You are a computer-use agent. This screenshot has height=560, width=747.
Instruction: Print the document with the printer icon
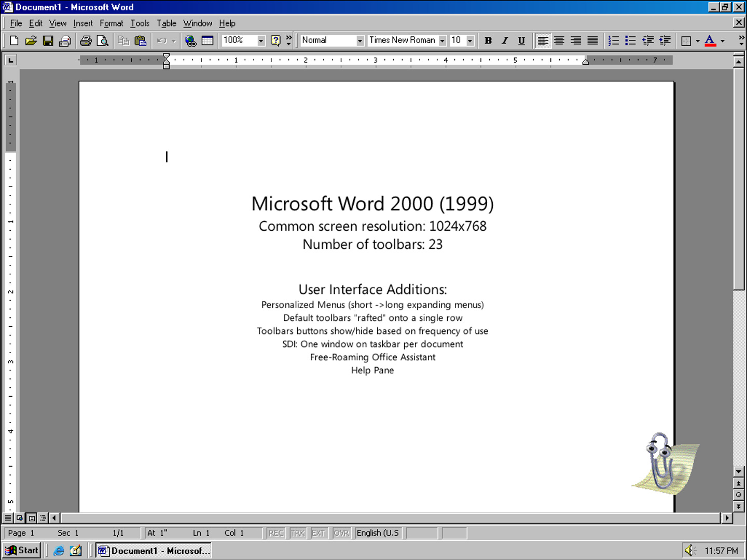pyautogui.click(x=86, y=40)
